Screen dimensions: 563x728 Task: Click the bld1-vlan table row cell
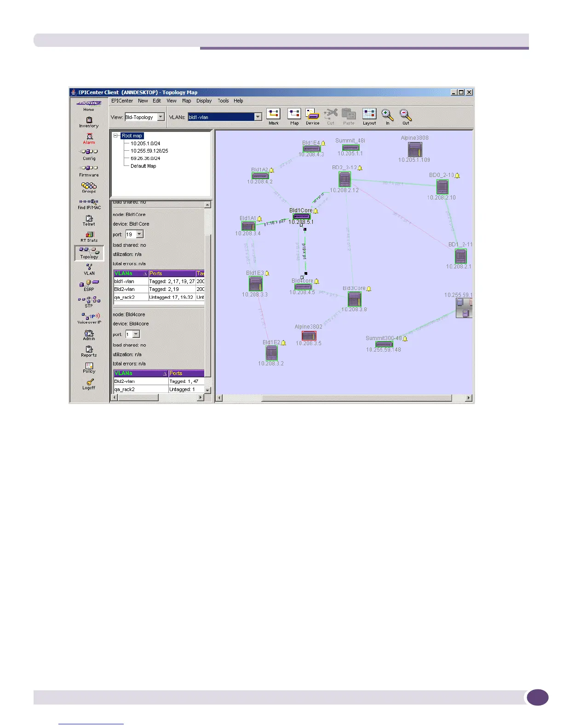pos(131,281)
